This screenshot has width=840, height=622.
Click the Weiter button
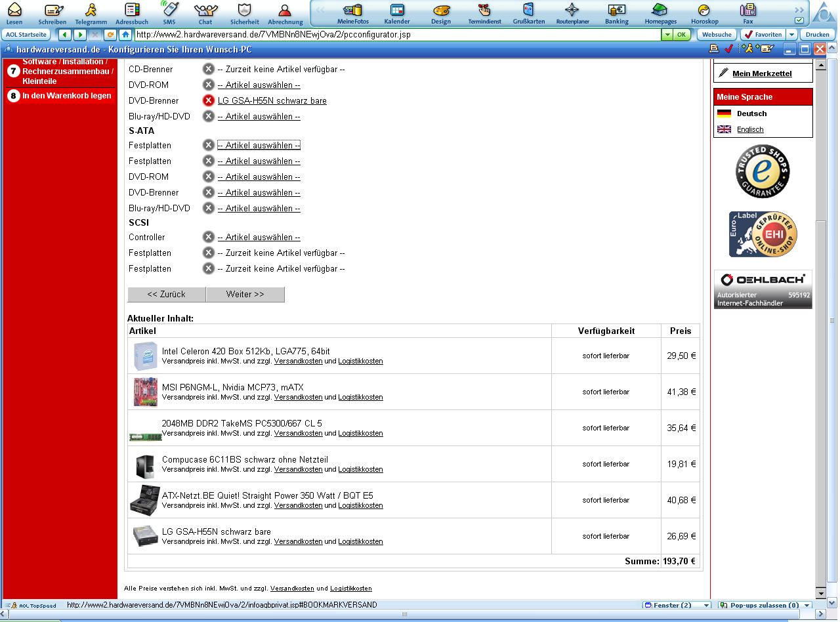point(245,295)
